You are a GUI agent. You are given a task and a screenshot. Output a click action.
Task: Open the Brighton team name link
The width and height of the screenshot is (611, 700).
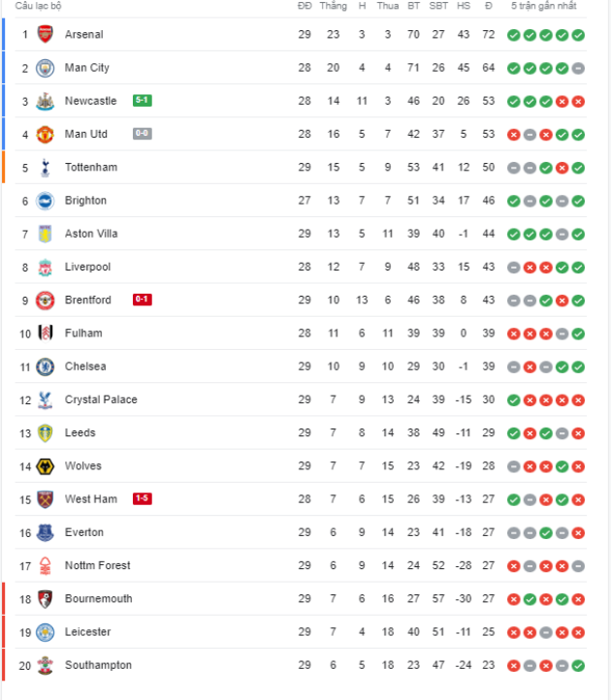point(85,201)
